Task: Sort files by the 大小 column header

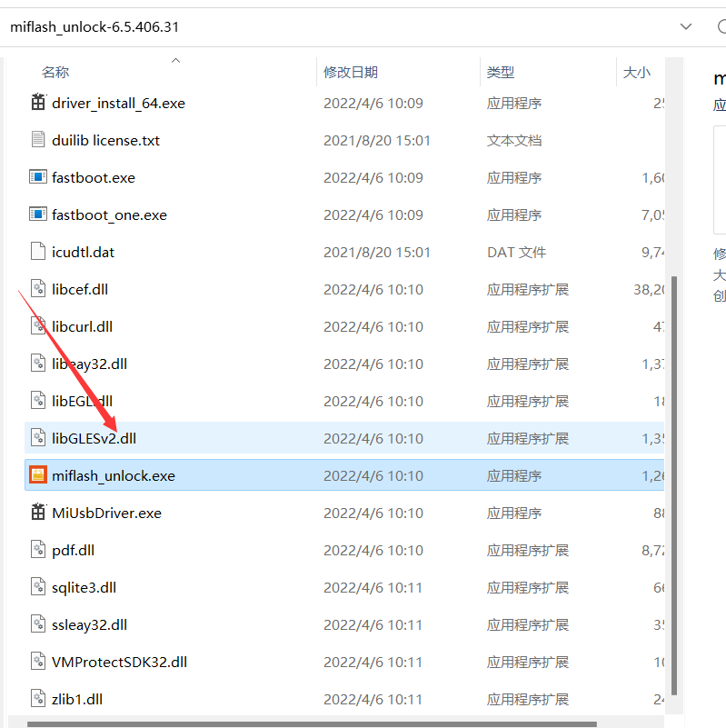Action: tap(636, 72)
